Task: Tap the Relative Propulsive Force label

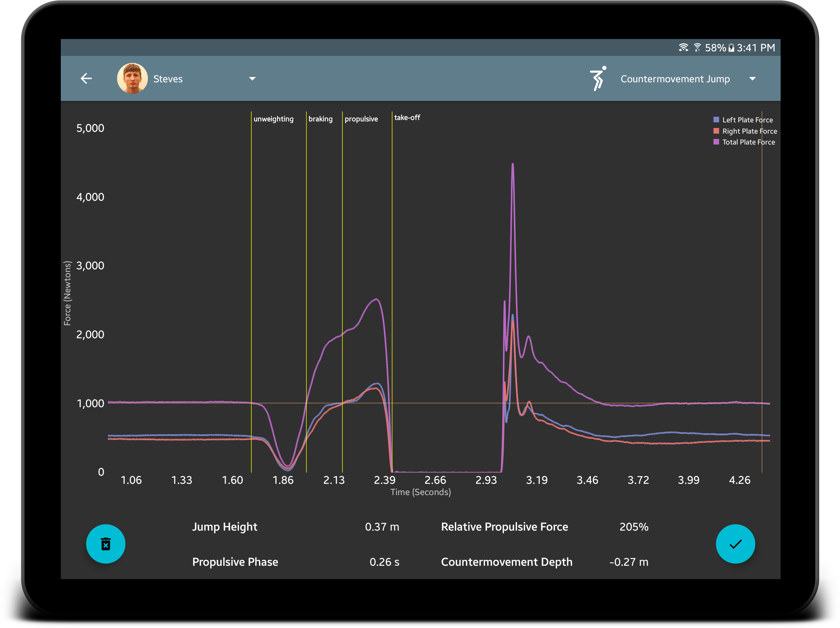Action: pos(504,527)
